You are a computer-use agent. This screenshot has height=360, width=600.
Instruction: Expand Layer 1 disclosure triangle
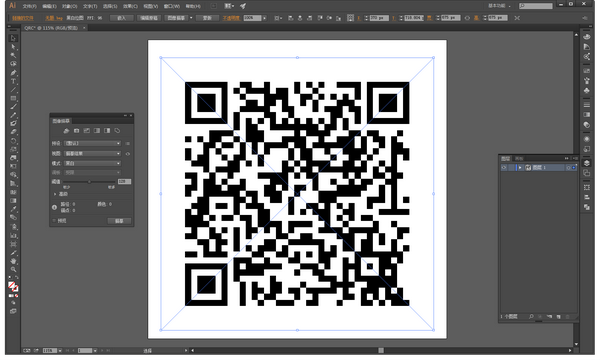point(520,168)
